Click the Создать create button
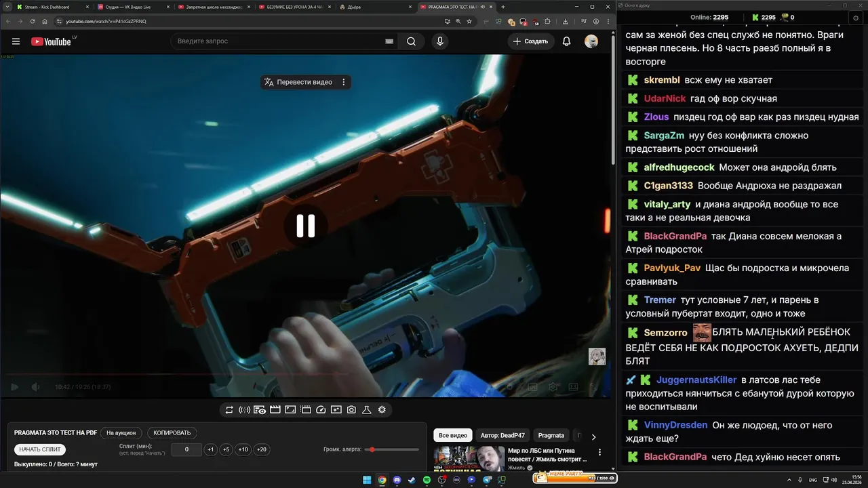868x488 pixels. [x=530, y=41]
